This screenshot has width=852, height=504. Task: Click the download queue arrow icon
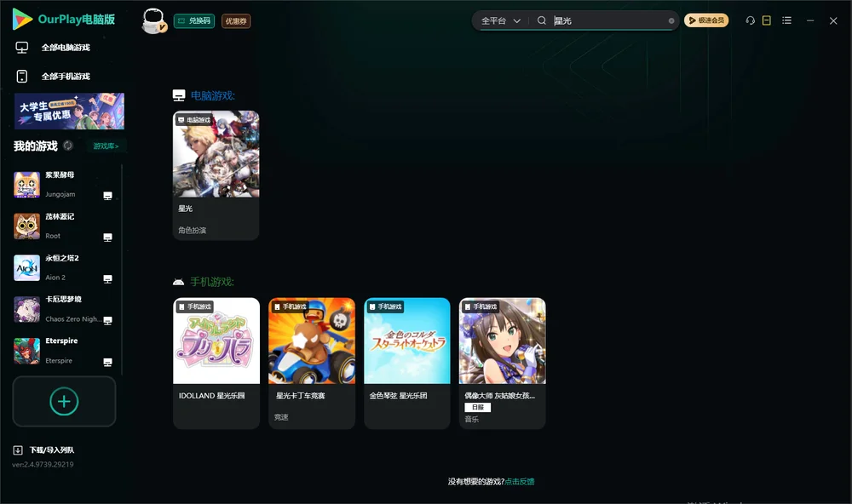tap(18, 450)
